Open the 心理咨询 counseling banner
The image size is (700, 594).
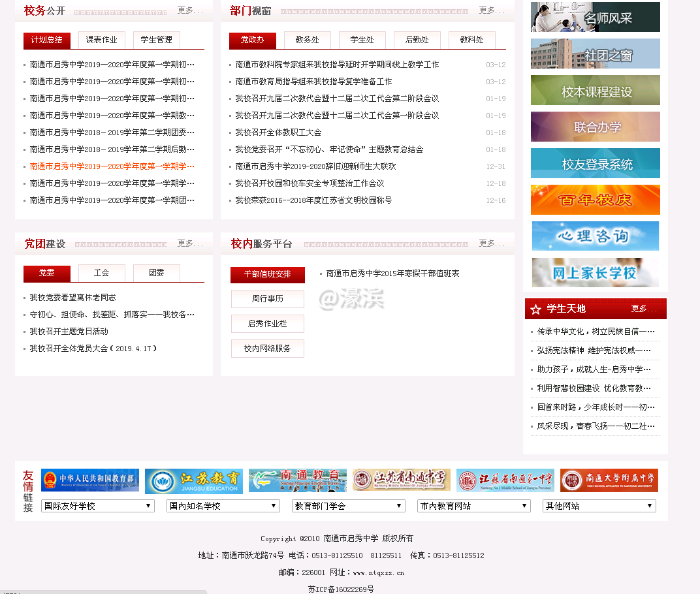595,236
